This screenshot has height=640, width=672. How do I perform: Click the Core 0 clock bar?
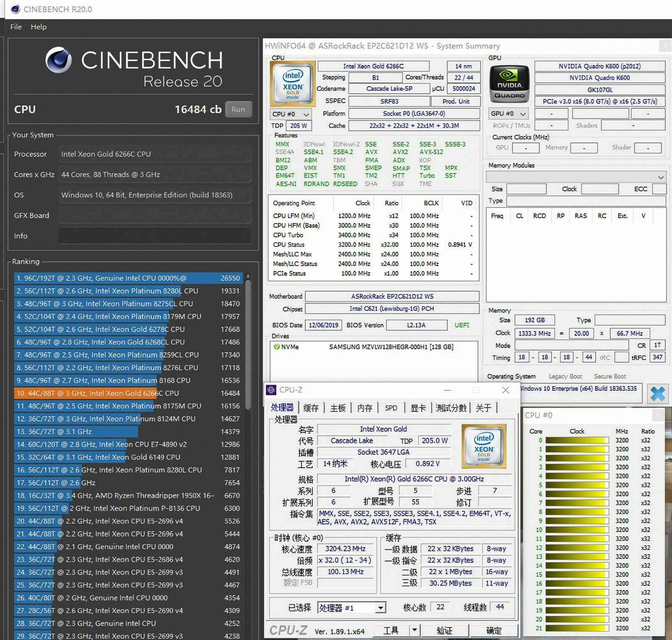(577, 440)
